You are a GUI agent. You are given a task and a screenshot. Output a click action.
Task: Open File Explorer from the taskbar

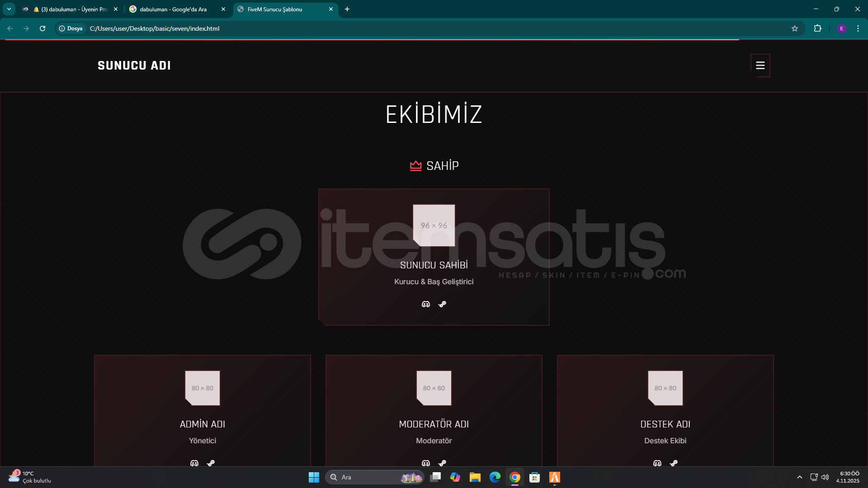tap(475, 477)
